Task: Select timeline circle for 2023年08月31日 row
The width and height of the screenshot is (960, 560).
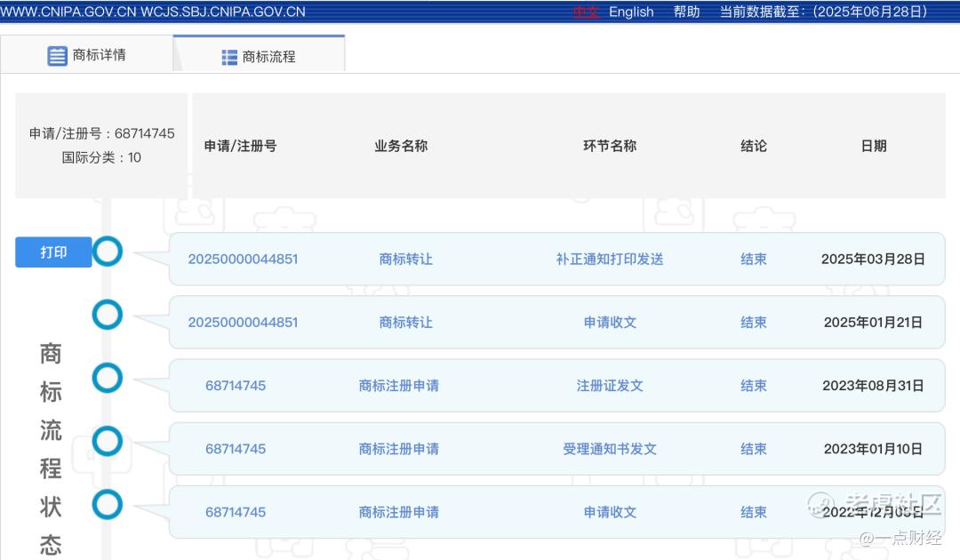Action: (x=108, y=378)
